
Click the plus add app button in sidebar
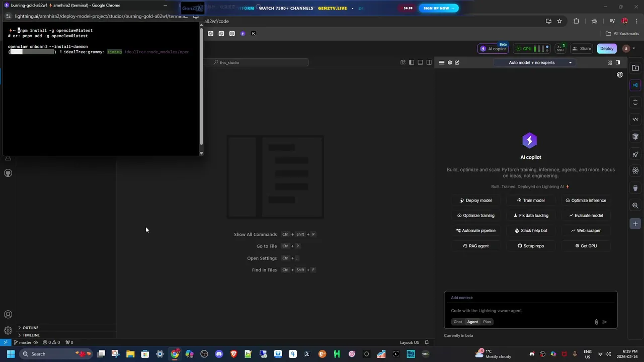click(635, 224)
